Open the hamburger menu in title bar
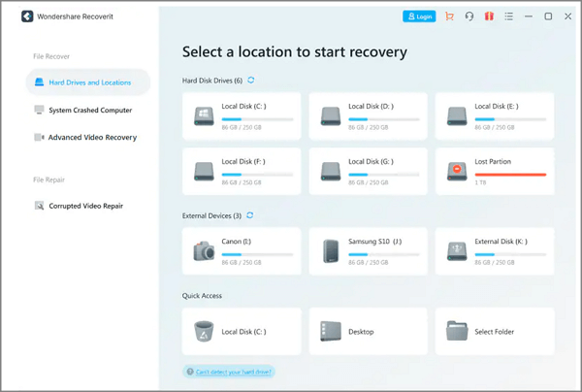The height and width of the screenshot is (392, 582). [508, 16]
